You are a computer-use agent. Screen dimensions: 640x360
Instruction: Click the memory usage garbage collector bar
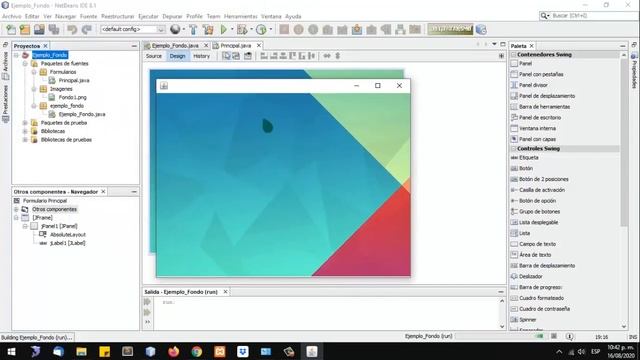pyautogui.click(x=450, y=29)
